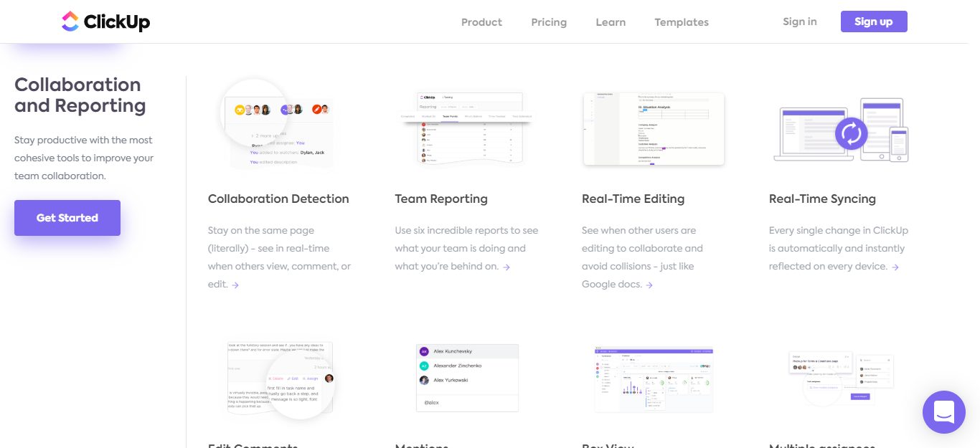This screenshot has width=980, height=448.
Task: Click the Edit Comments illustration
Action: point(281,379)
